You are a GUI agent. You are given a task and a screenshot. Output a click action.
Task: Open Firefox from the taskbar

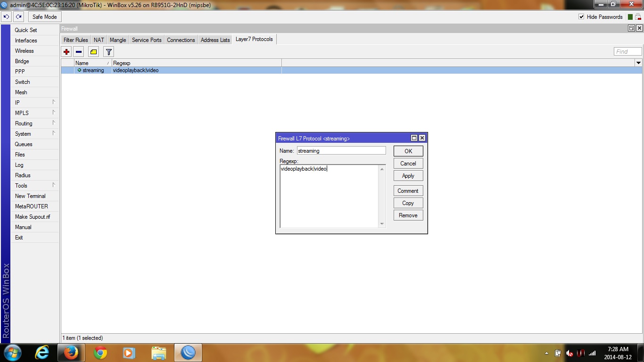pos(71,353)
